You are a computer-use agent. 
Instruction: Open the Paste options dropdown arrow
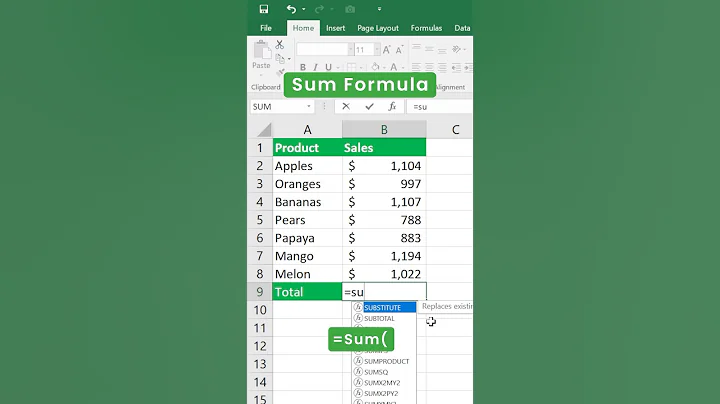[261, 75]
